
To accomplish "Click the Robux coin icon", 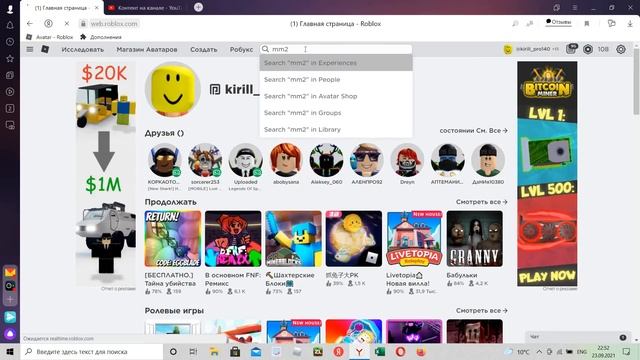I will (588, 49).
